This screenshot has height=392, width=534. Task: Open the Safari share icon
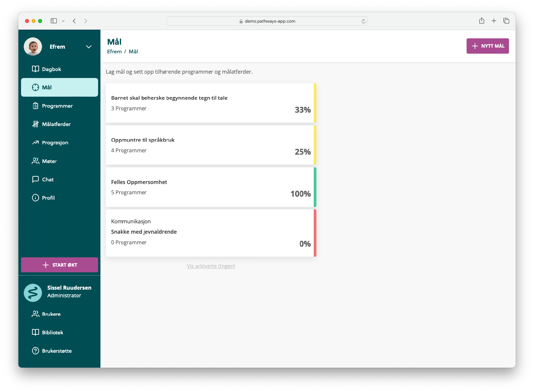coord(482,21)
